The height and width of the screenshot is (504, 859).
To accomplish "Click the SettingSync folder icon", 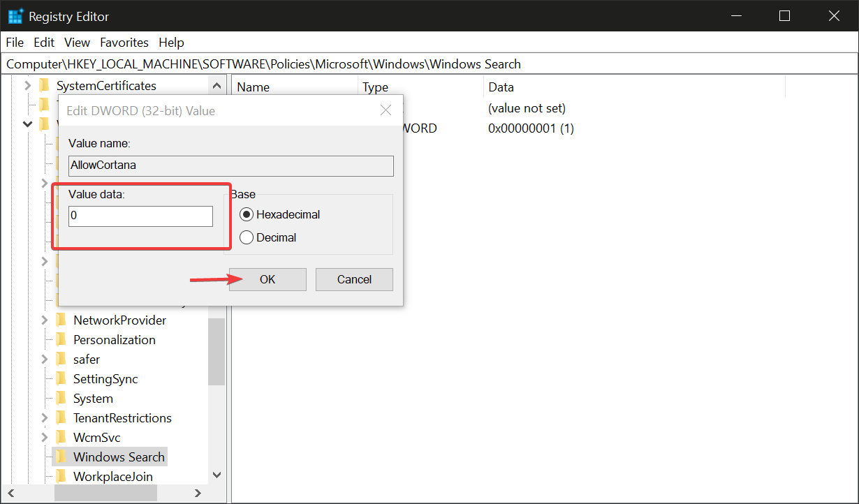I will click(x=61, y=378).
